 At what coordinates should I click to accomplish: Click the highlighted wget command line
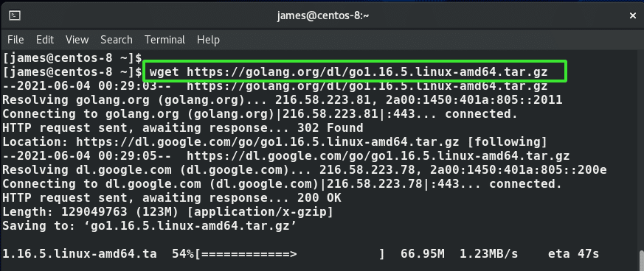tap(354, 71)
